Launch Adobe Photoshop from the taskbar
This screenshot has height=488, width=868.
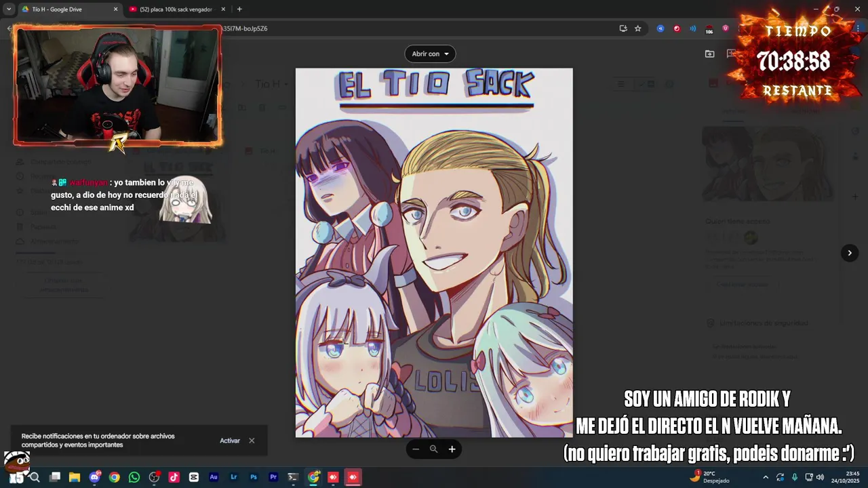coord(254,477)
